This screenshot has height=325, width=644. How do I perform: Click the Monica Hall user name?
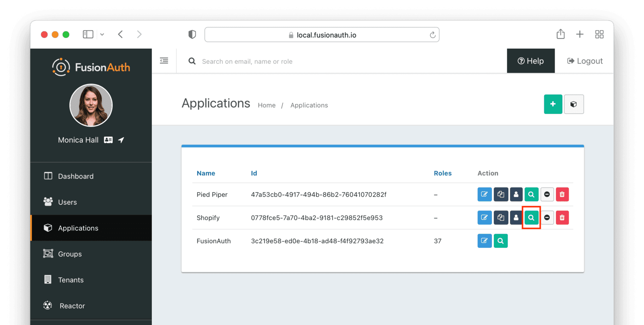click(78, 140)
